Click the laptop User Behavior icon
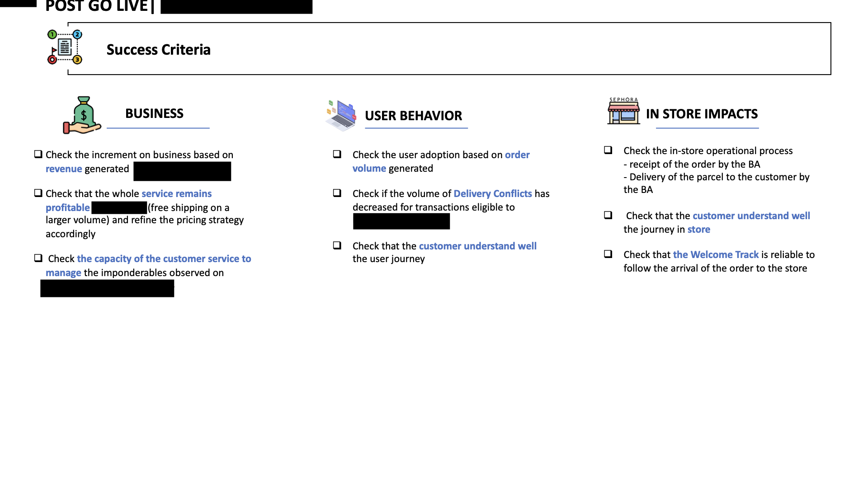This screenshot has width=868, height=488. coord(341,116)
